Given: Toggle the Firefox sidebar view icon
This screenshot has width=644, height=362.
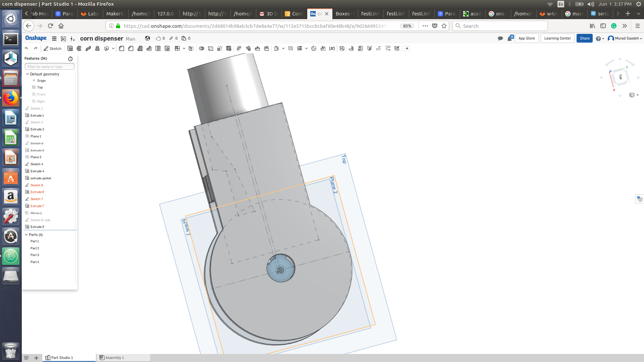Looking at the screenshot, I should [x=603, y=26].
